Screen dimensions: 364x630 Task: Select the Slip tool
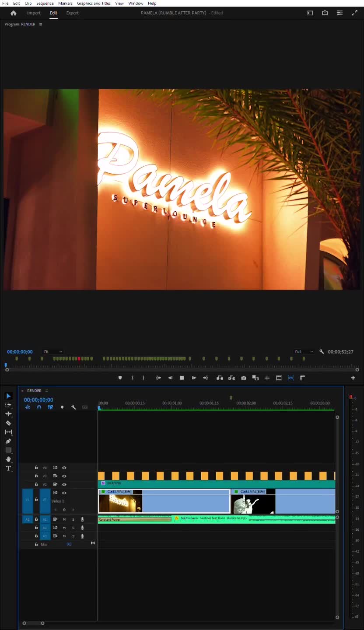pos(8,432)
